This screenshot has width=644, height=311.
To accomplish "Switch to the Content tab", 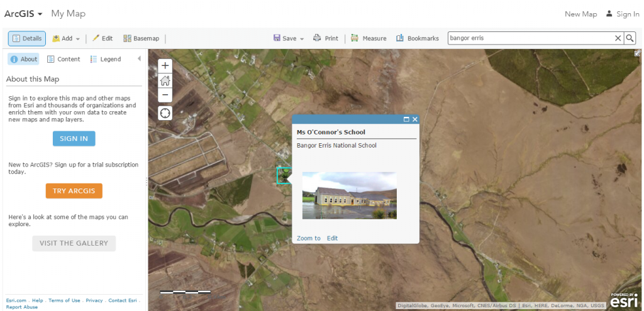I will click(64, 59).
